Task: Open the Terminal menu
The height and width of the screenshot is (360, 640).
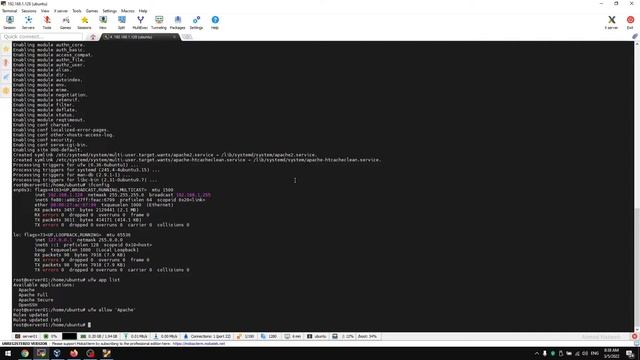Action: click(x=9, y=11)
